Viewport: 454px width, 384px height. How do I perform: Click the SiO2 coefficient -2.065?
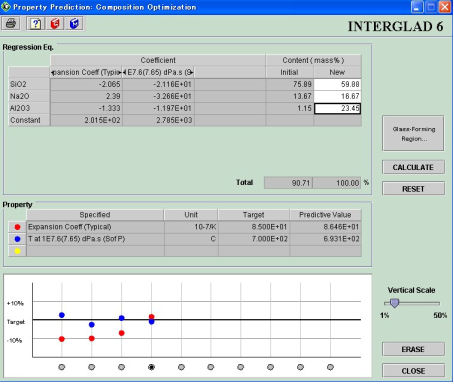[86, 84]
